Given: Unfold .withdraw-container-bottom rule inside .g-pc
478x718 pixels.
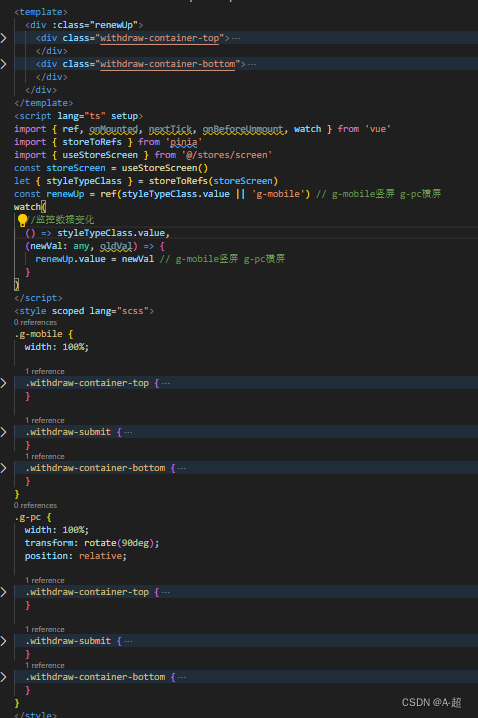Looking at the screenshot, I should [4, 677].
